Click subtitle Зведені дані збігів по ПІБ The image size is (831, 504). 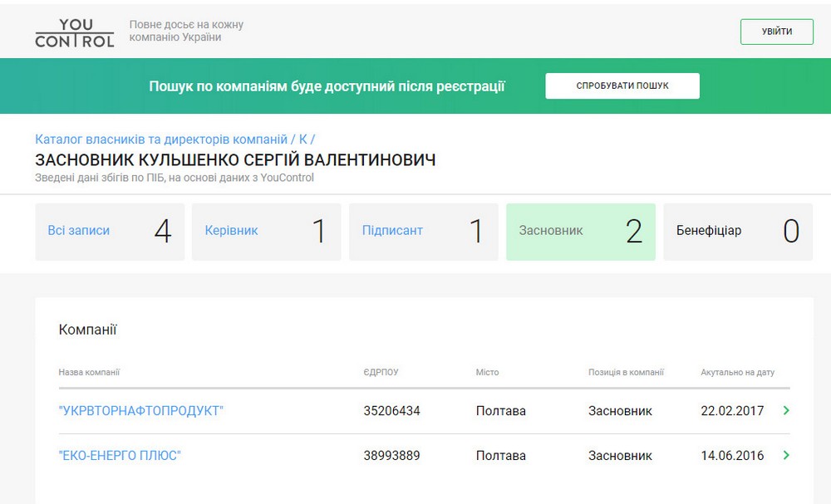pyautogui.click(x=175, y=178)
